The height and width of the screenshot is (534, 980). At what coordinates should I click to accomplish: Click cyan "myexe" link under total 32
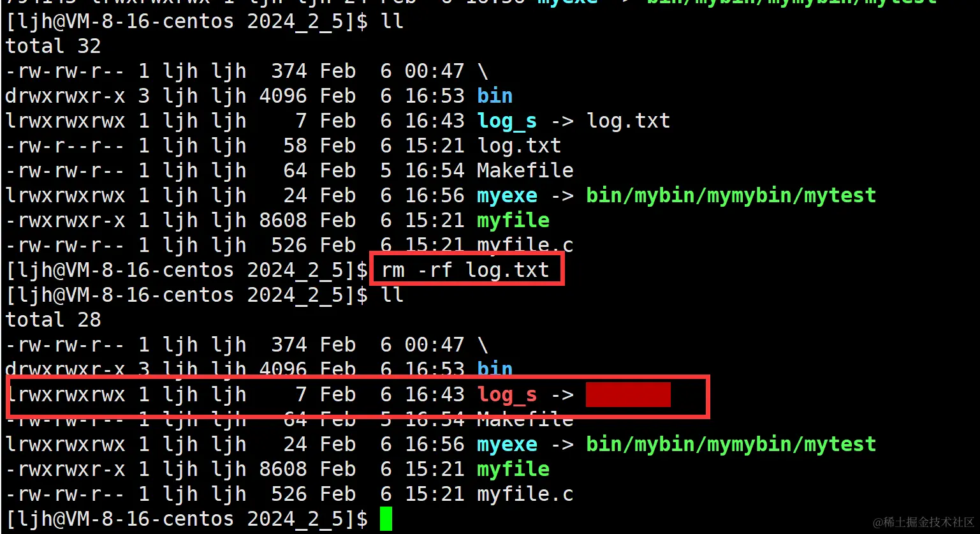[x=507, y=195]
